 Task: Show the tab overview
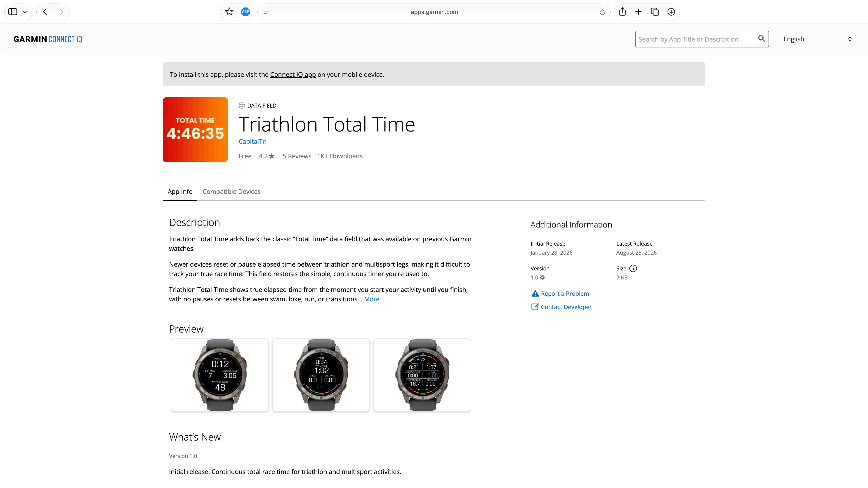(x=655, y=12)
